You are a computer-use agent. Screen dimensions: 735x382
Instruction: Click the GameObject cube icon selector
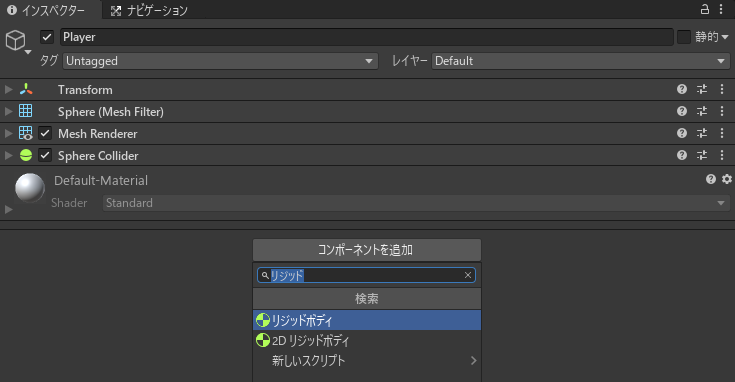(x=17, y=41)
